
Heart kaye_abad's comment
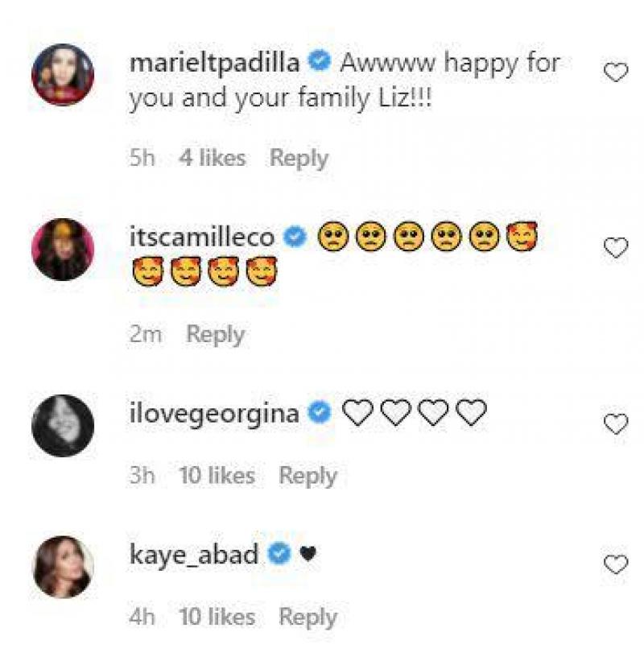pos(616,565)
